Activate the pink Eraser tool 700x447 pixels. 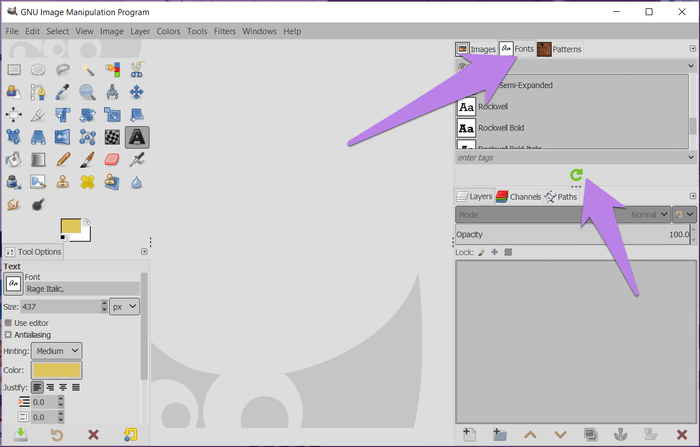112,160
